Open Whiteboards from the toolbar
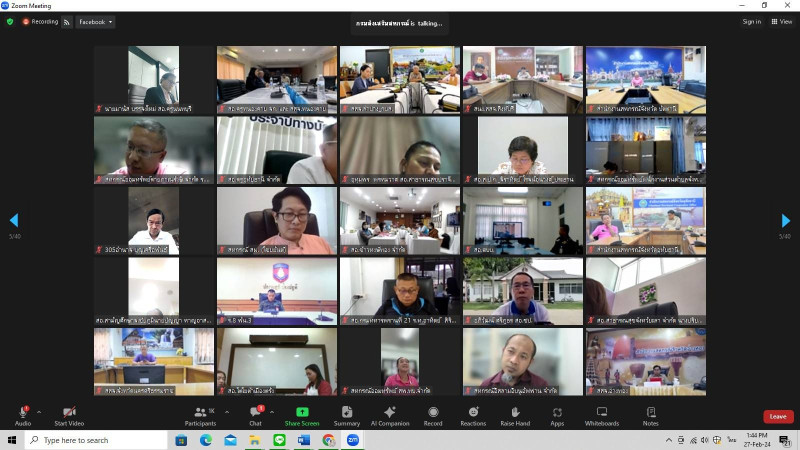The width and height of the screenshot is (800, 450). point(602,415)
